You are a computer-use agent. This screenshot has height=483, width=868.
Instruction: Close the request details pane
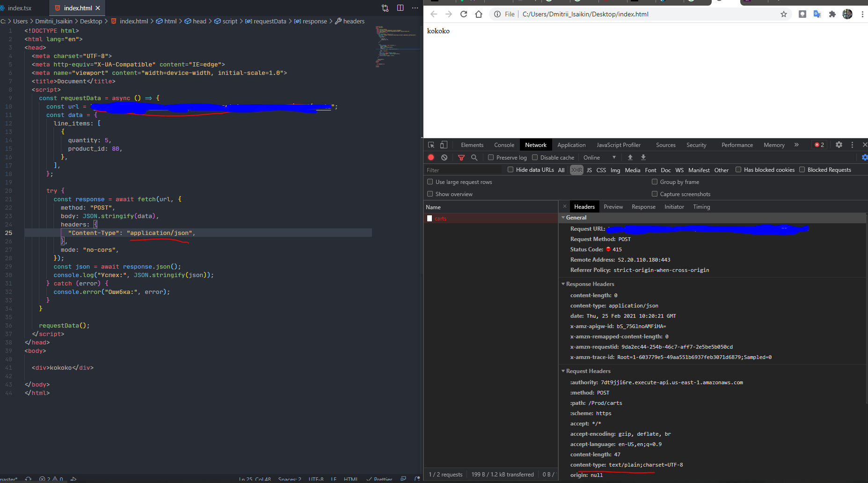tap(565, 206)
